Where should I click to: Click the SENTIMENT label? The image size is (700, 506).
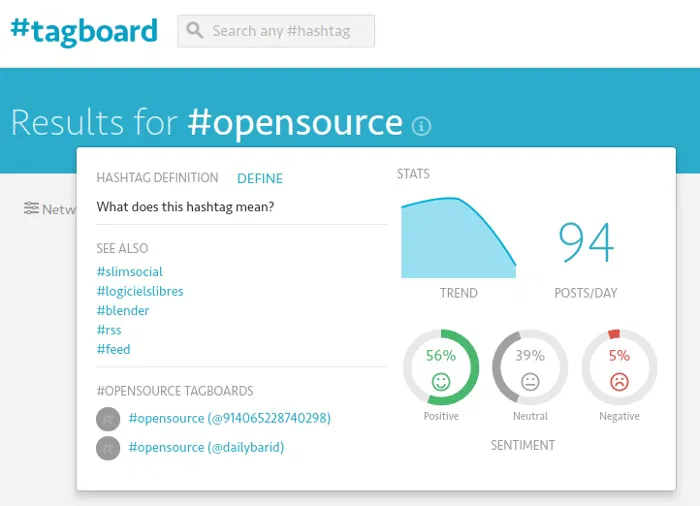523,445
